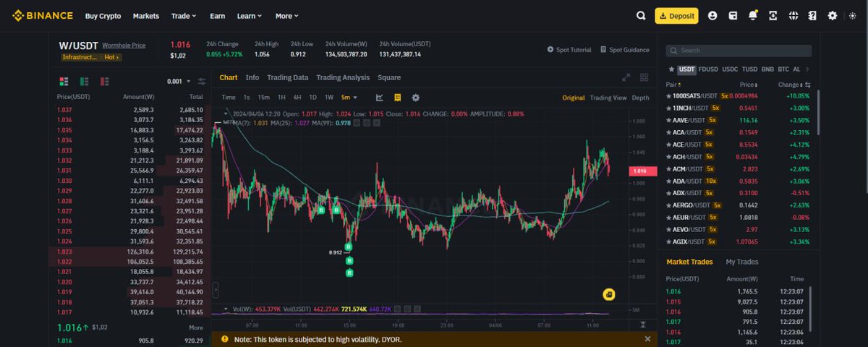Show both buy and sell order book view

tap(63, 81)
